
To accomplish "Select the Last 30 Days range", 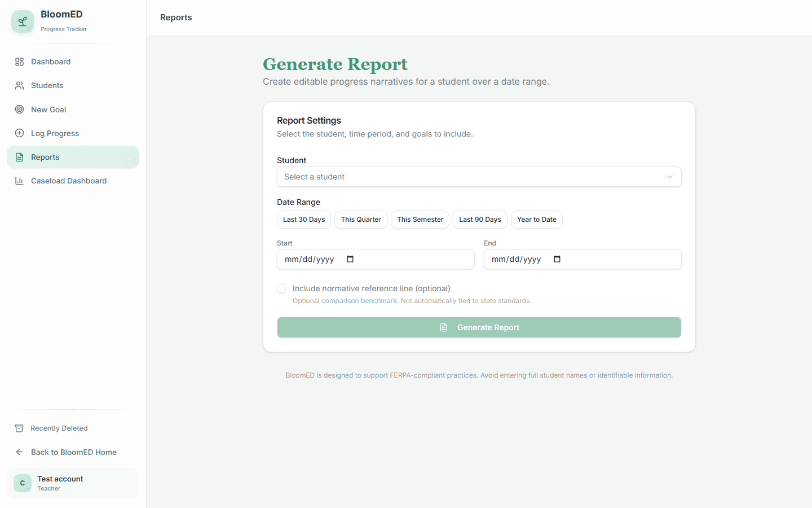I will coord(304,220).
